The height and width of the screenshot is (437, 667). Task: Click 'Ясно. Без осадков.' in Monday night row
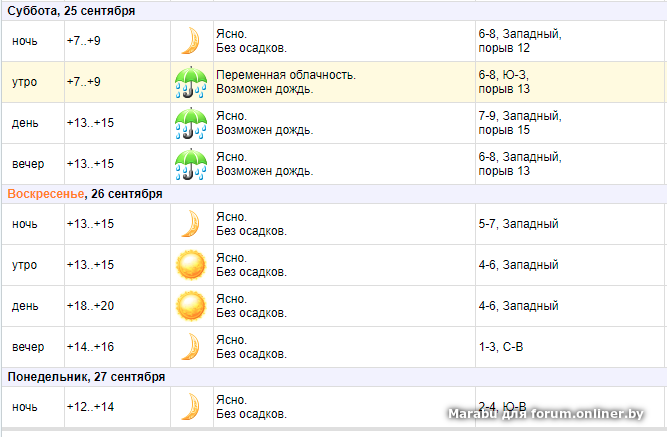click(251, 407)
